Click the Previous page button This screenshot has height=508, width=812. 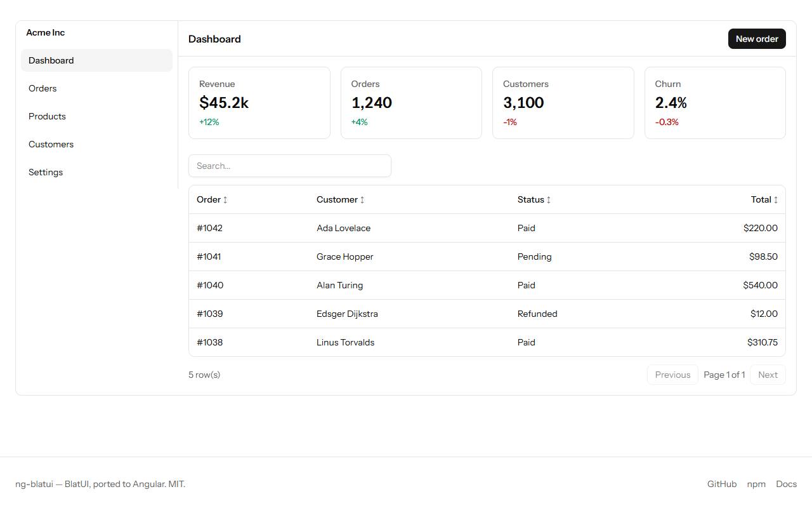click(x=672, y=375)
